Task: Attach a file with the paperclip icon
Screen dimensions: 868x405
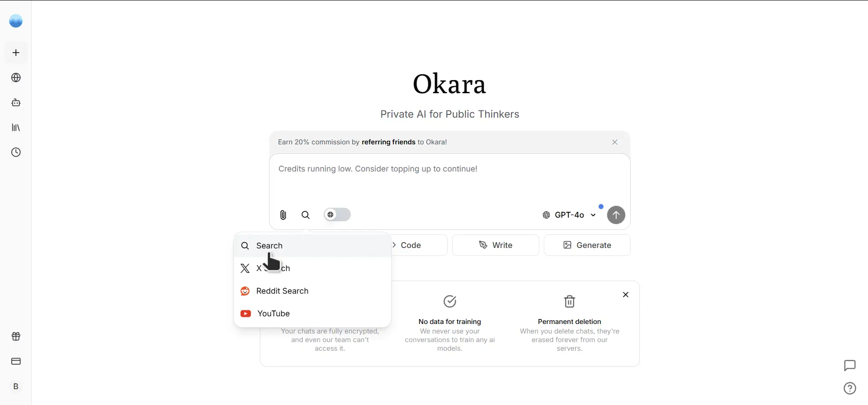Action: pos(283,215)
